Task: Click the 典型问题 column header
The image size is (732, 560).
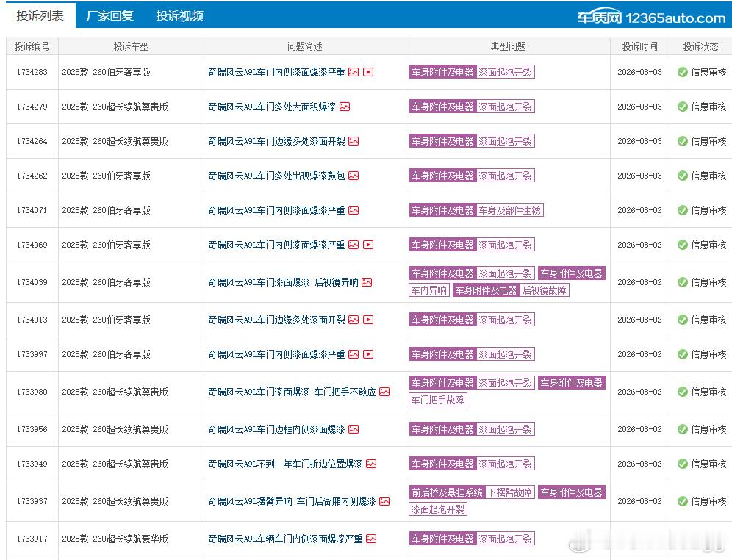Action: (509, 46)
